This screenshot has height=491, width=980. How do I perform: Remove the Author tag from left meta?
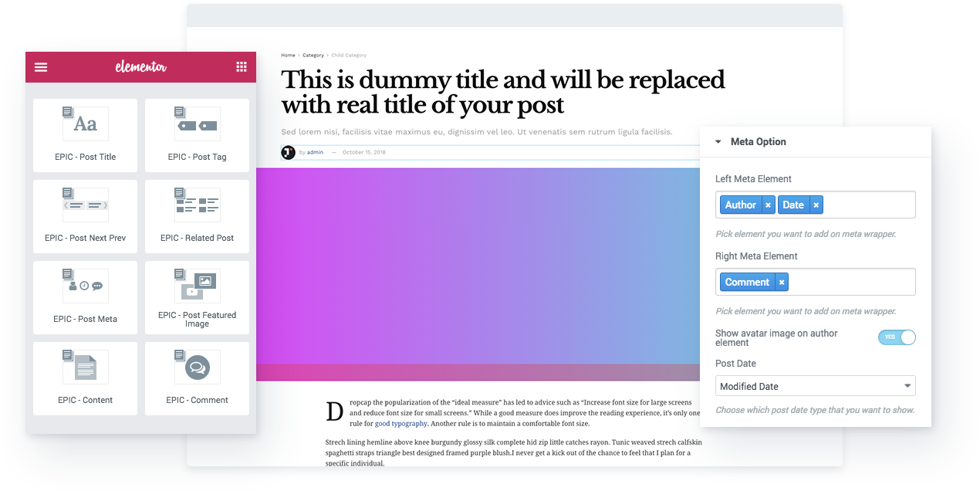[768, 205]
